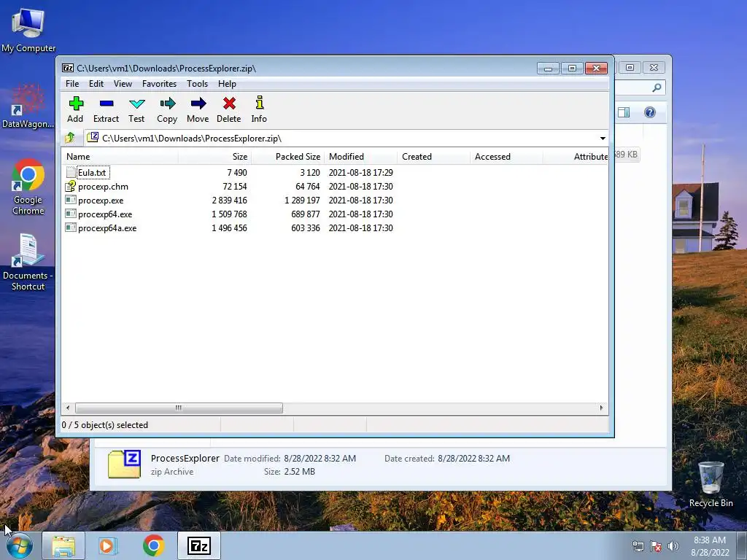Viewport: 747px width, 560px height.
Task: Show file Info via toolbar icon
Action: [259, 103]
